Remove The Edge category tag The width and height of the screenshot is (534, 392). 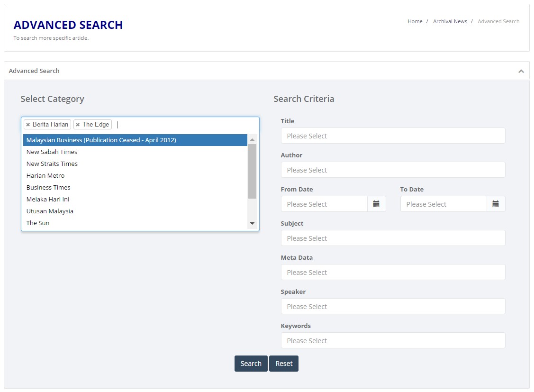78,125
